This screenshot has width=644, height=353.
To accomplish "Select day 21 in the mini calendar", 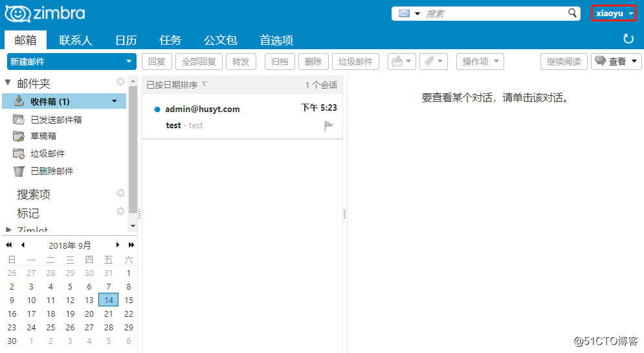I will [109, 313].
